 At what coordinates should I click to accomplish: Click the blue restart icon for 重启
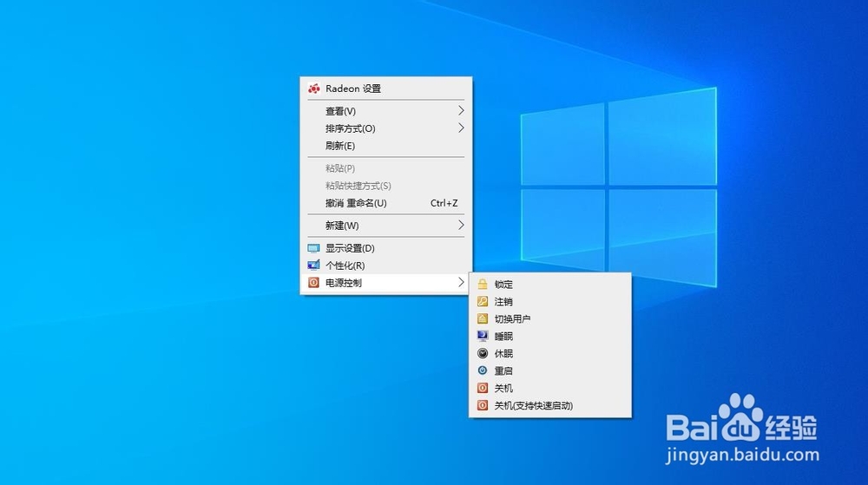[483, 370]
